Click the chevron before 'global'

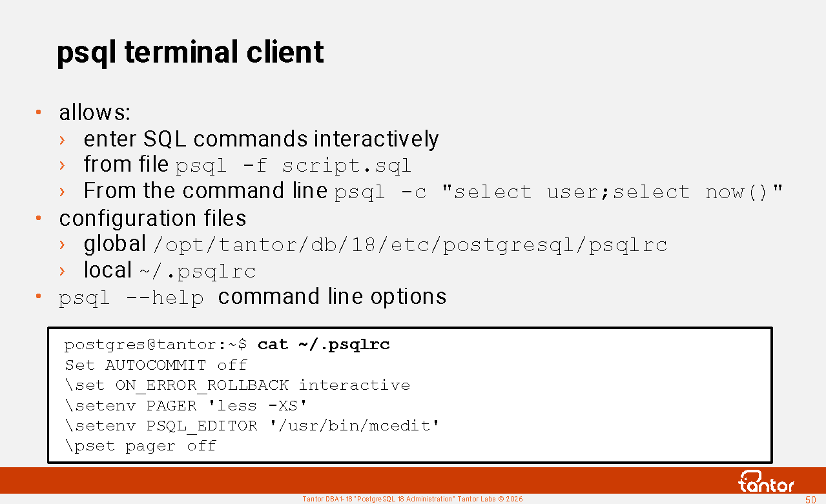click(62, 245)
